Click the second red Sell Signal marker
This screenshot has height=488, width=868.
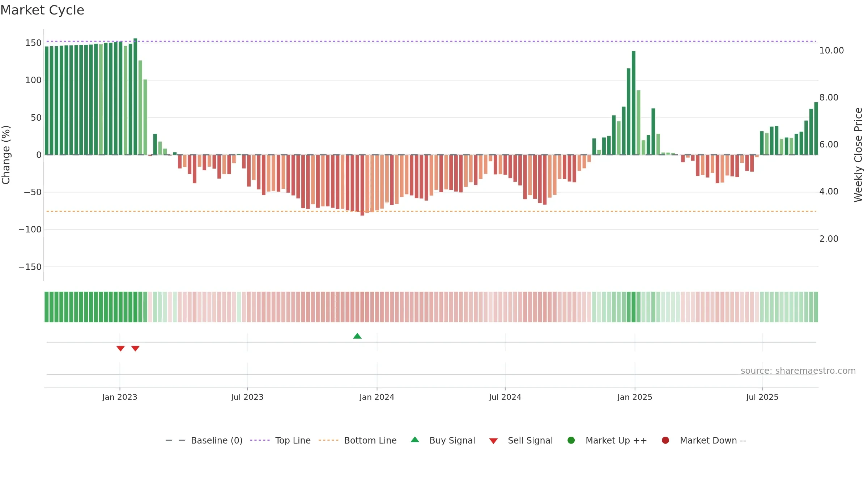pos(135,348)
